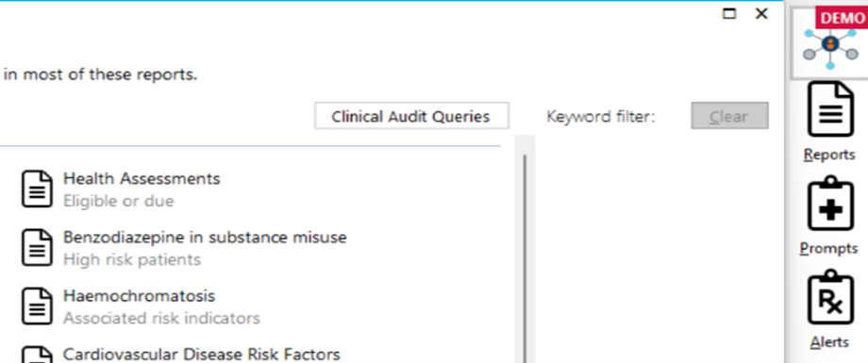Click the DEMO network logo icon
Viewport: 868px width, 363px height.
830,43
